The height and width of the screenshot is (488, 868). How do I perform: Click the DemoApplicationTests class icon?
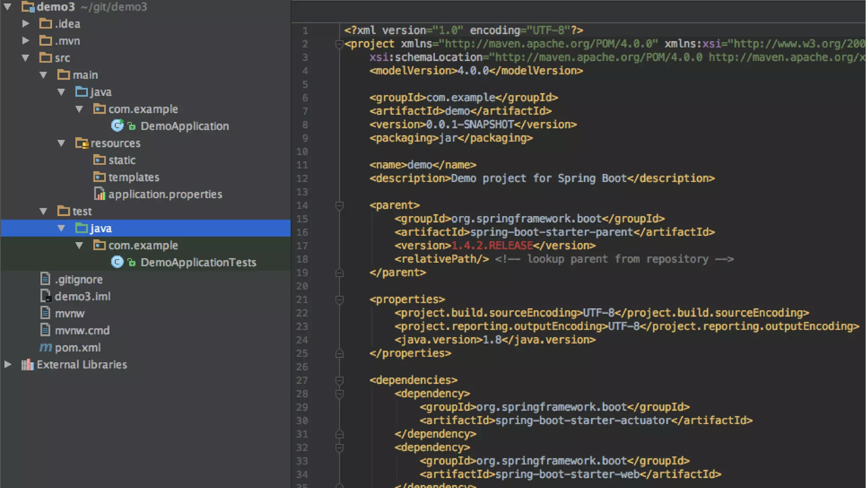(x=117, y=262)
